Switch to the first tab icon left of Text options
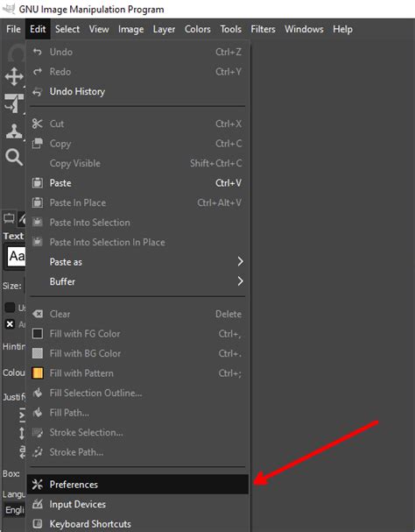Viewport: 415px width, 532px height. coord(9,218)
